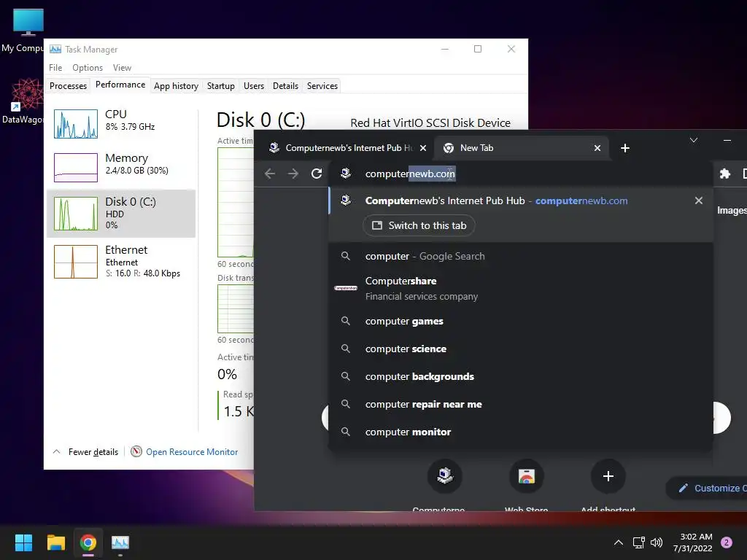This screenshot has width=747, height=560.
Task: Click the search icon beside 'computer games'
Action: (346, 322)
